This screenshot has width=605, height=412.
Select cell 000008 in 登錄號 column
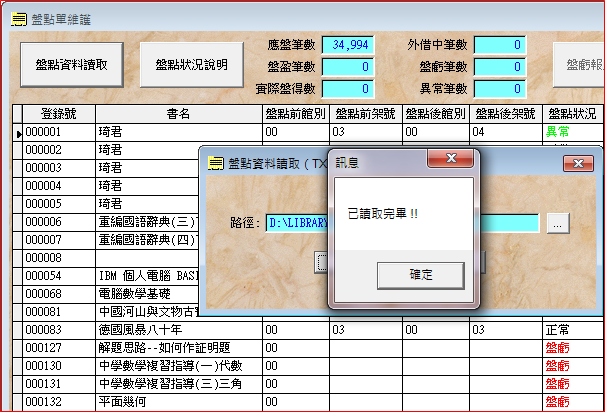pos(59,258)
